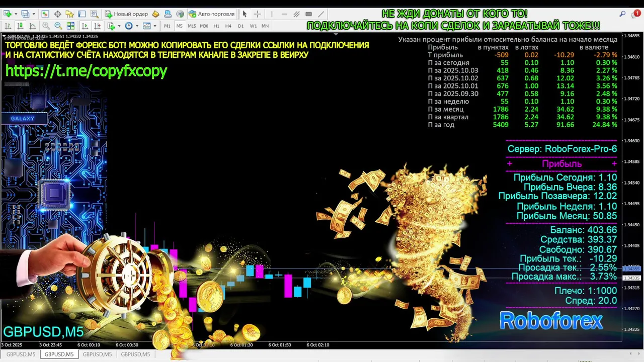
Task: Switch chart to line chart type
Action: 32,26
